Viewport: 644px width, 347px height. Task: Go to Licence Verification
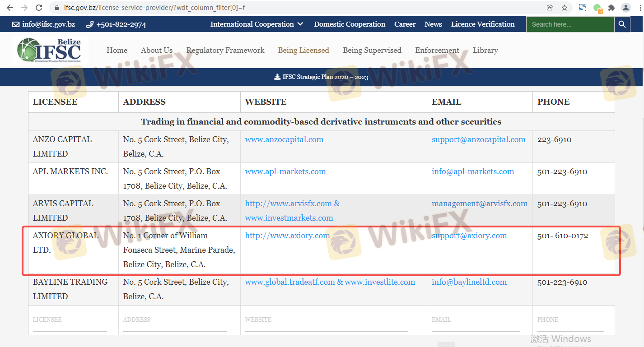482,24
